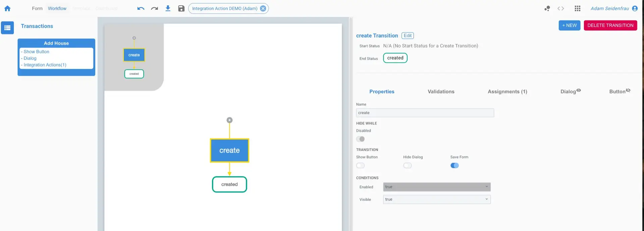644x231 pixels.
Task: Click DELETE TRANSITION button
Action: [x=610, y=26]
